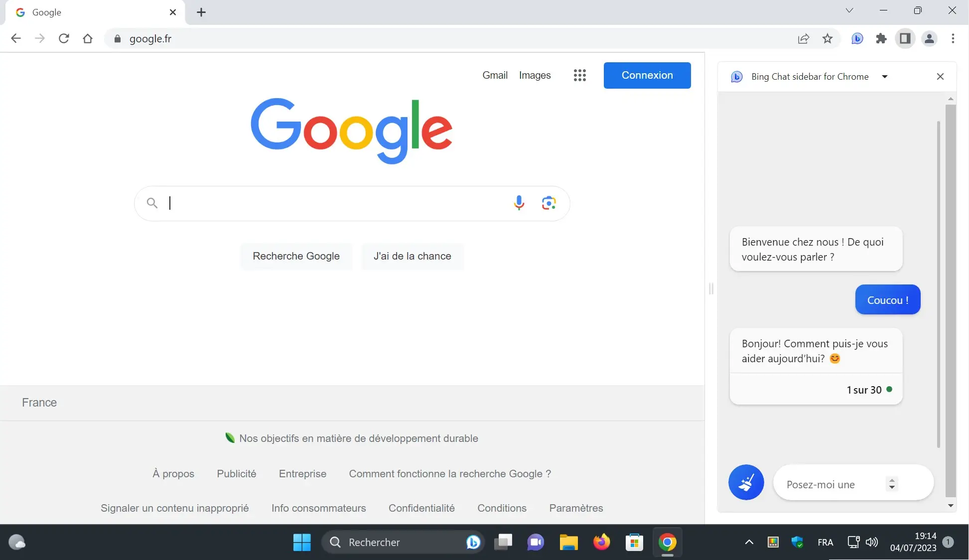
Task: Click the chat input stepper arrows
Action: [892, 484]
